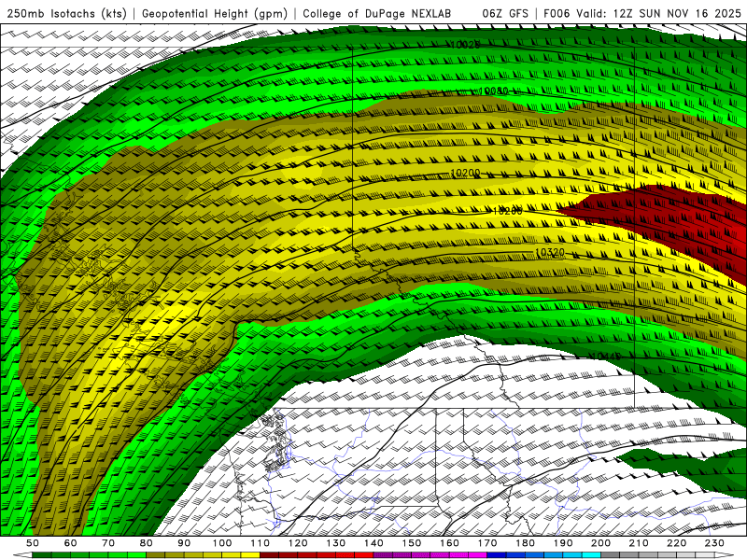Click the 180 value on the color scale
This screenshot has width=747, height=560.
click(x=526, y=543)
